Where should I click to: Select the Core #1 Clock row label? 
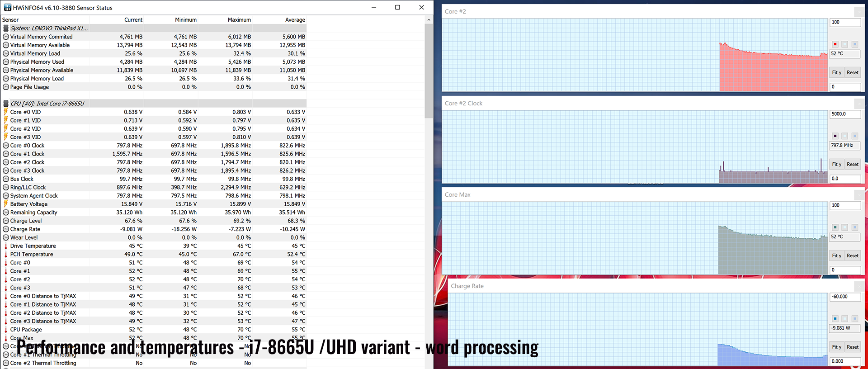[27, 154]
